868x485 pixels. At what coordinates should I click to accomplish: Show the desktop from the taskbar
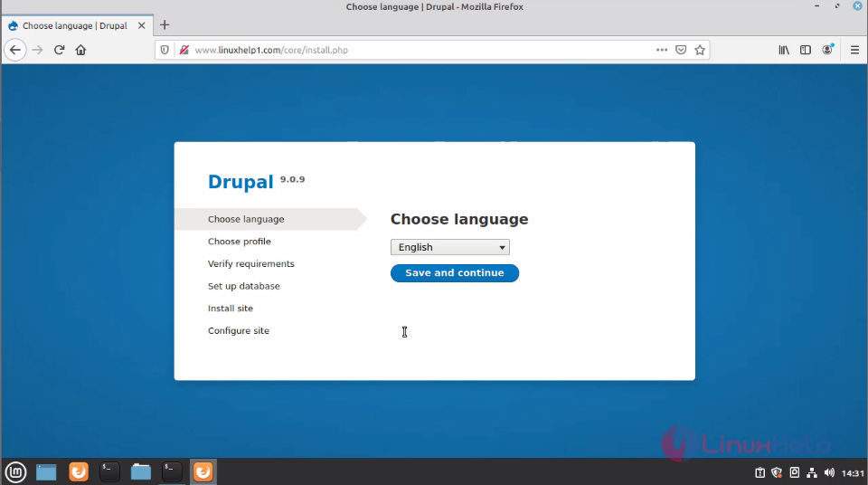46,471
